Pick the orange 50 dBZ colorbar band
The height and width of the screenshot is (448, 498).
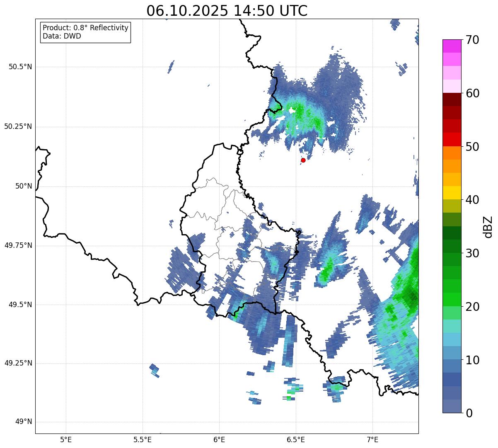coord(452,153)
